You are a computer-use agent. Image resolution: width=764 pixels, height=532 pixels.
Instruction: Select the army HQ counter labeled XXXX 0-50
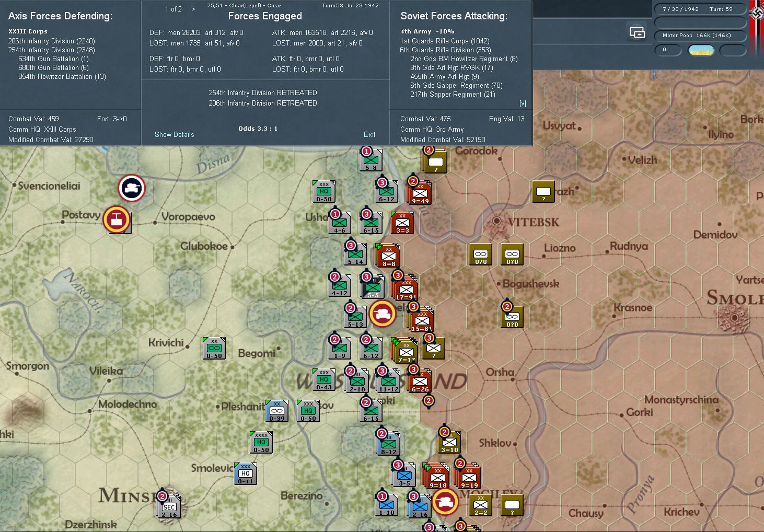point(261,443)
